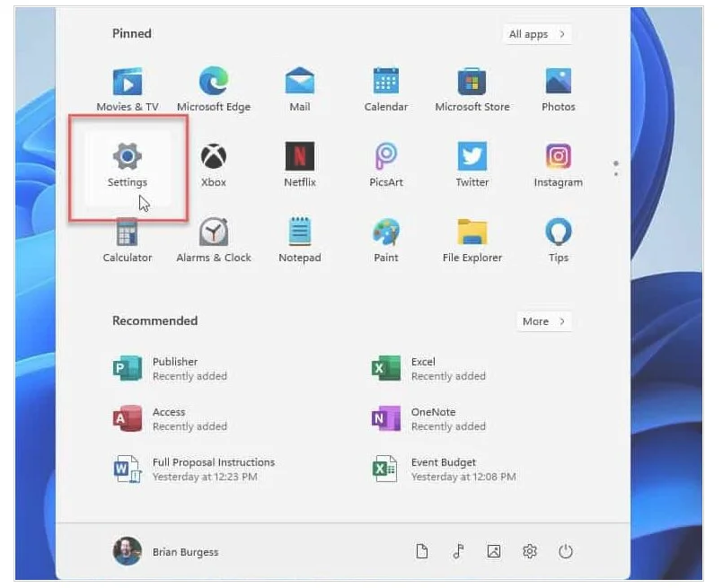Expand the All apps list

536,34
